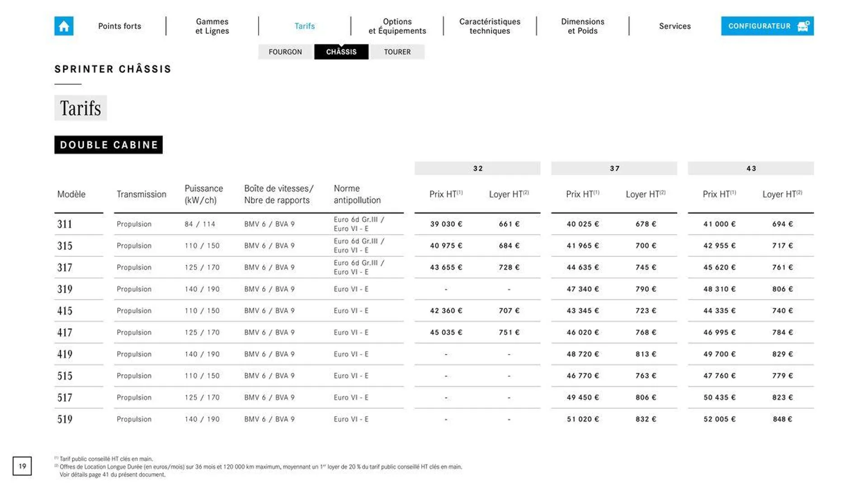Viewport: 868px width, 488px height.
Task: Click the Puissance (kW/ch) column header
Action: 203,194
